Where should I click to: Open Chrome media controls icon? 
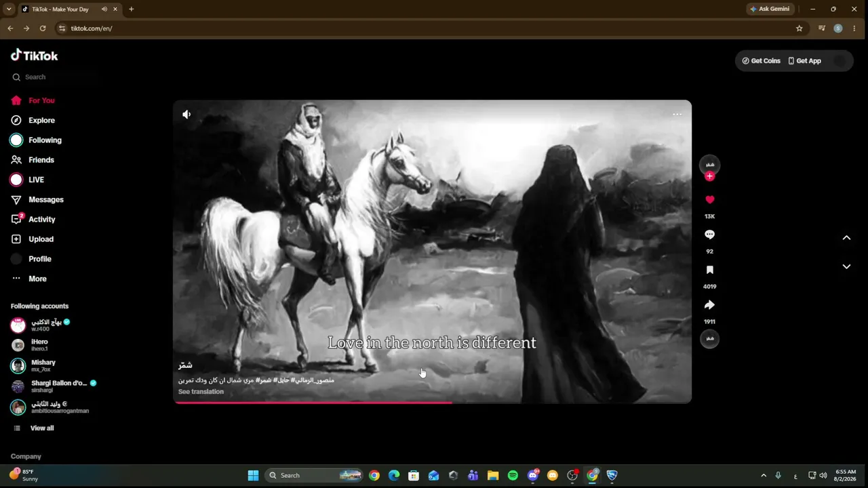[x=822, y=28]
